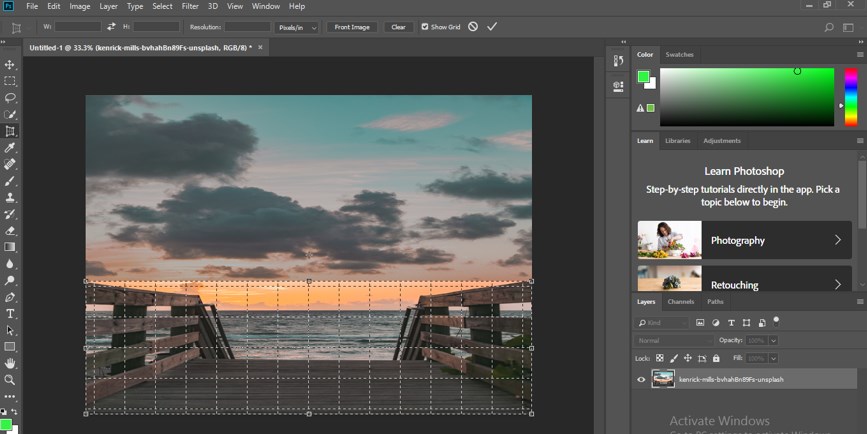
Task: Toggle lock transparent pixels
Action: 660,358
